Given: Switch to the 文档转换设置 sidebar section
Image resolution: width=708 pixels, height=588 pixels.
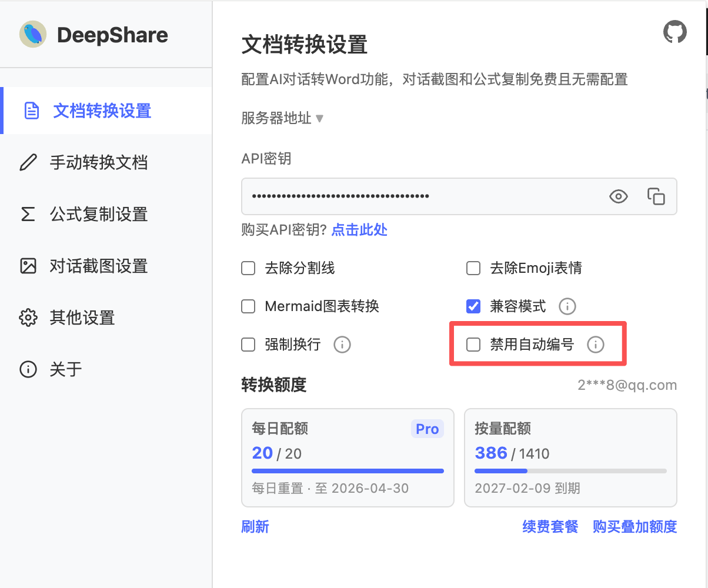Looking at the screenshot, I should click(x=88, y=111).
